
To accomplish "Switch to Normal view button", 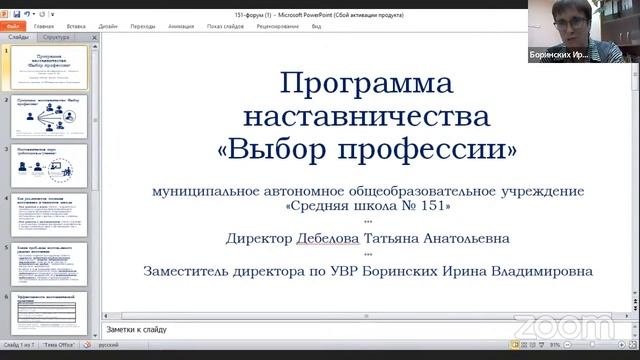I will [x=516, y=345].
